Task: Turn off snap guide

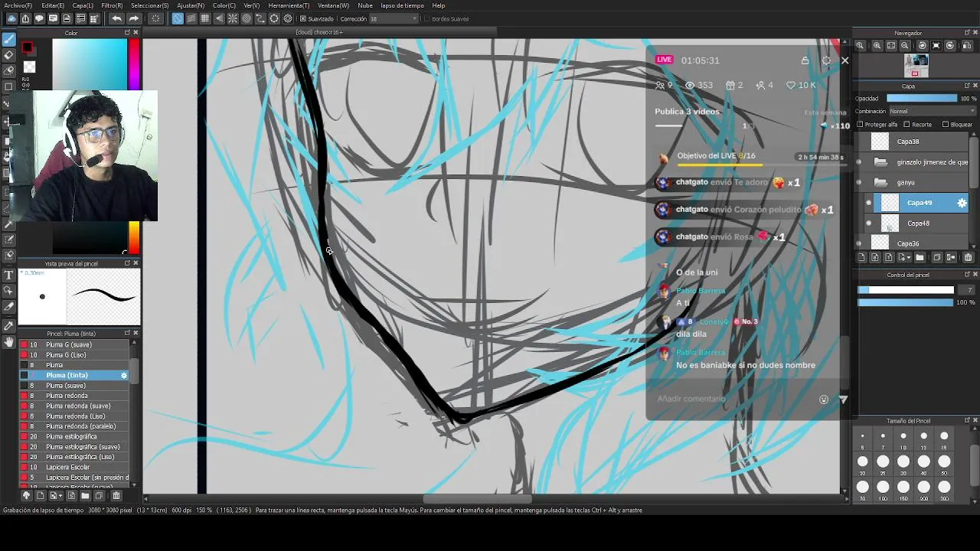Action: tap(178, 18)
